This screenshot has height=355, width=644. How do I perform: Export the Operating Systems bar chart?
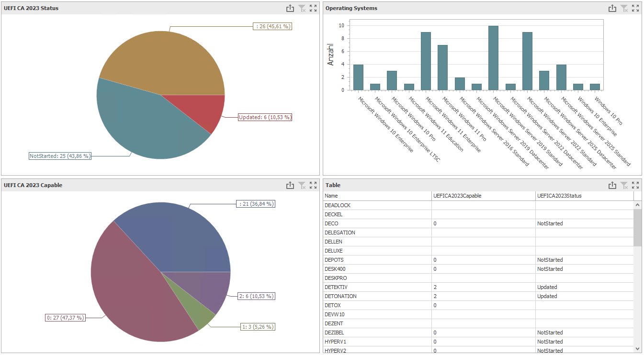coord(612,8)
